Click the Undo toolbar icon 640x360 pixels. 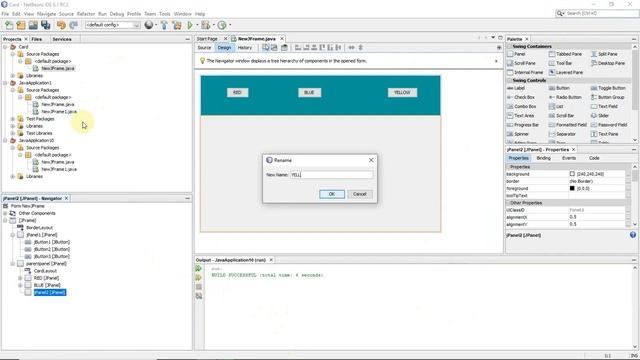pyautogui.click(x=61, y=25)
